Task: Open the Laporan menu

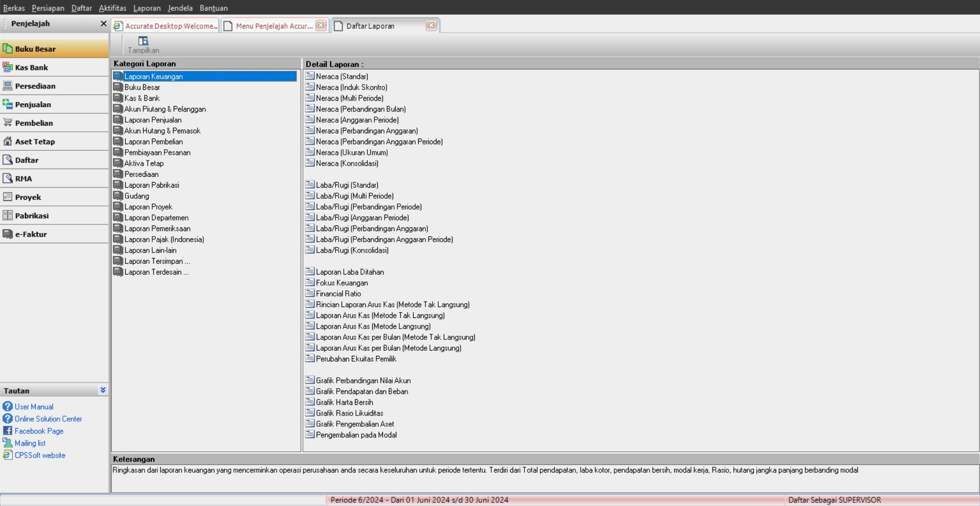Action: [147, 8]
